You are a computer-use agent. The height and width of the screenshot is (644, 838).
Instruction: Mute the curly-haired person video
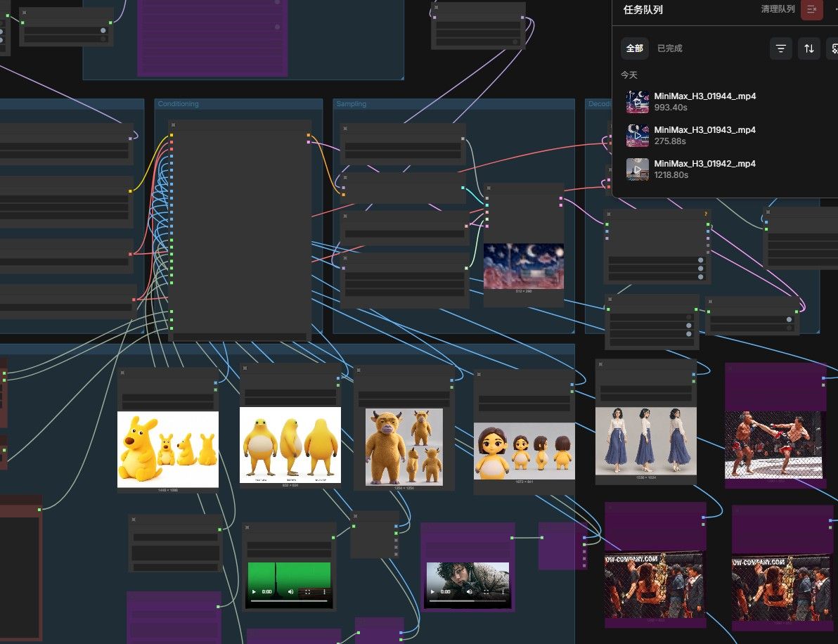[469, 592]
